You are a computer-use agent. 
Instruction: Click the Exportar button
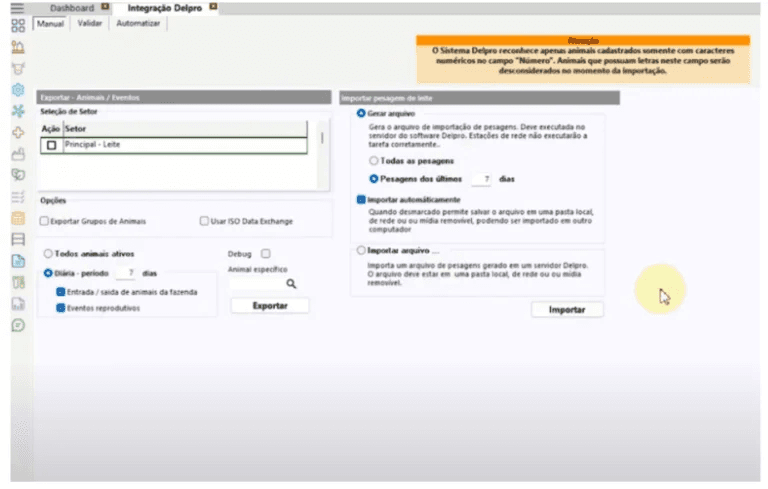pos(270,306)
